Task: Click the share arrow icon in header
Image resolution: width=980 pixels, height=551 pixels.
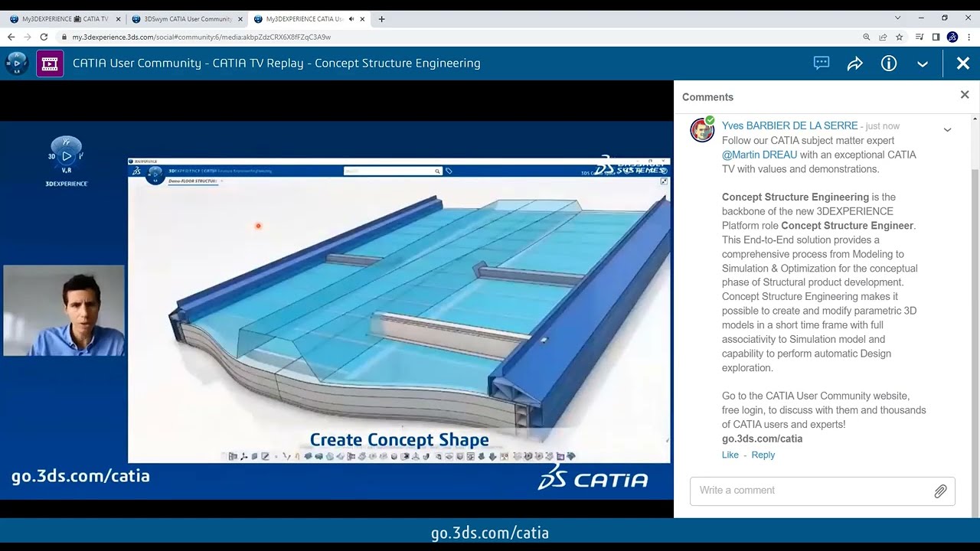Action: point(855,64)
